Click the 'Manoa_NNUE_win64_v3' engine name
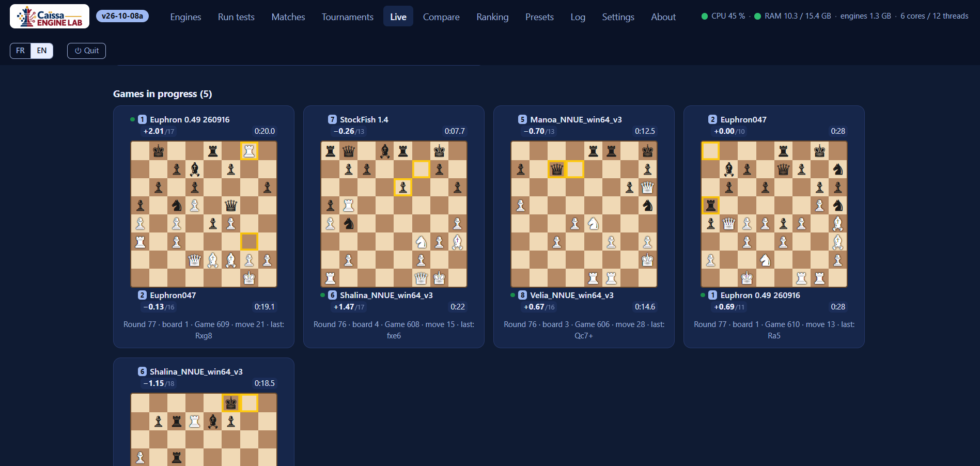The width and height of the screenshot is (980, 466). (576, 119)
